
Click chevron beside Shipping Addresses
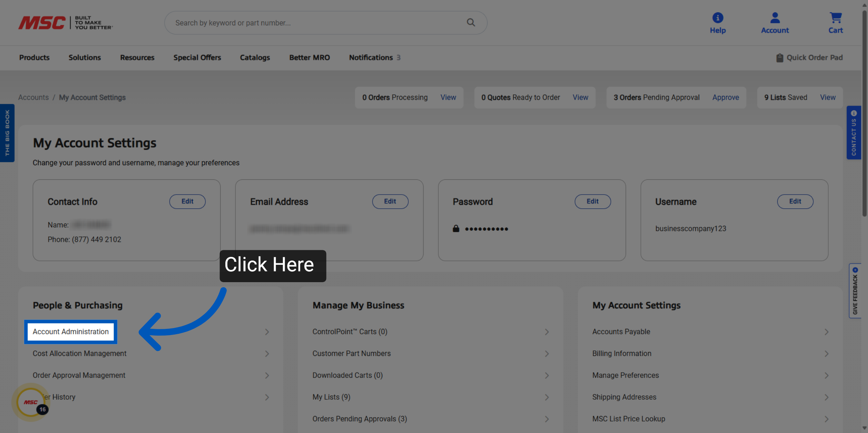[826, 397]
